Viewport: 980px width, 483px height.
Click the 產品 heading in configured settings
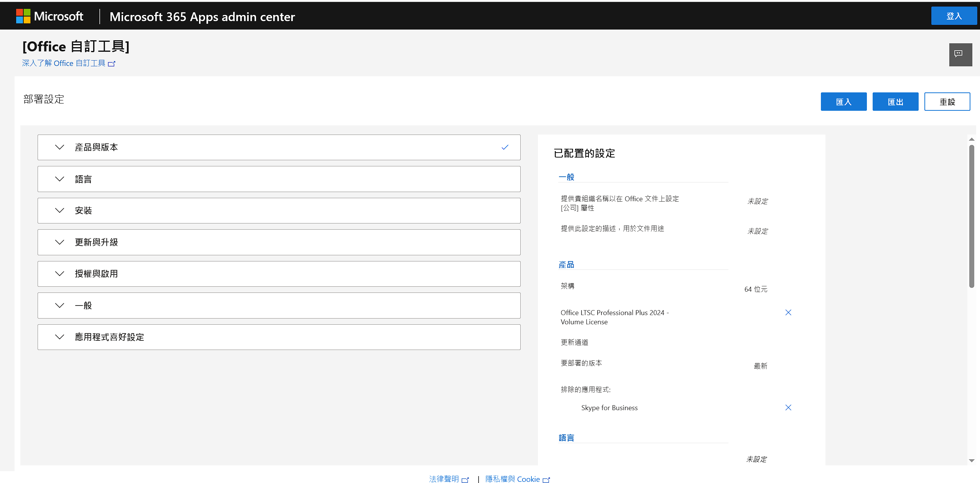tap(566, 264)
